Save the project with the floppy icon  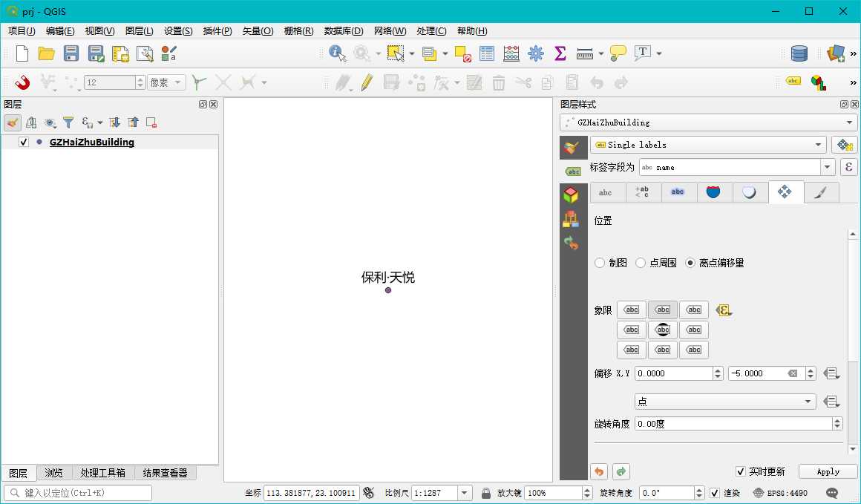point(71,53)
